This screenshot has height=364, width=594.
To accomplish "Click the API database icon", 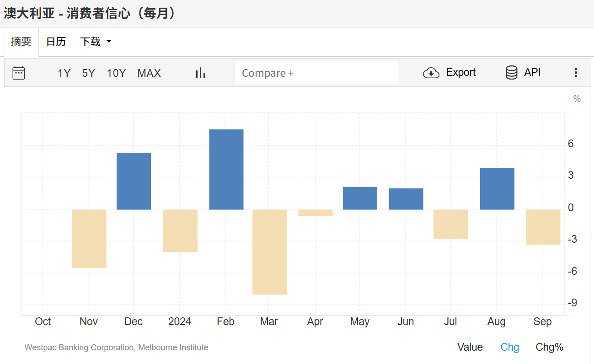I will coord(512,73).
